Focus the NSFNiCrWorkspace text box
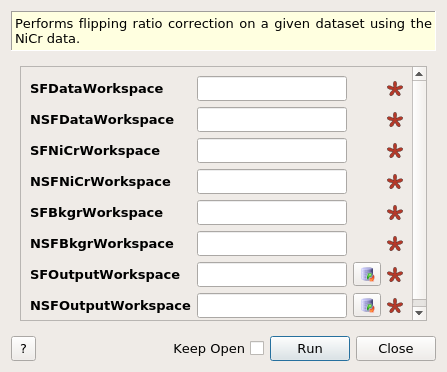This screenshot has width=447, height=372. click(272, 182)
